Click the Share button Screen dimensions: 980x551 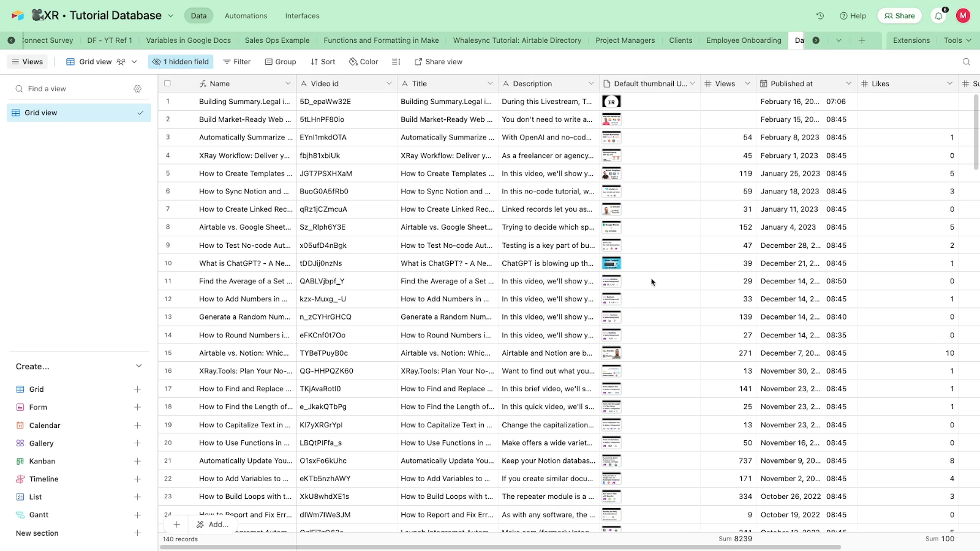point(899,16)
